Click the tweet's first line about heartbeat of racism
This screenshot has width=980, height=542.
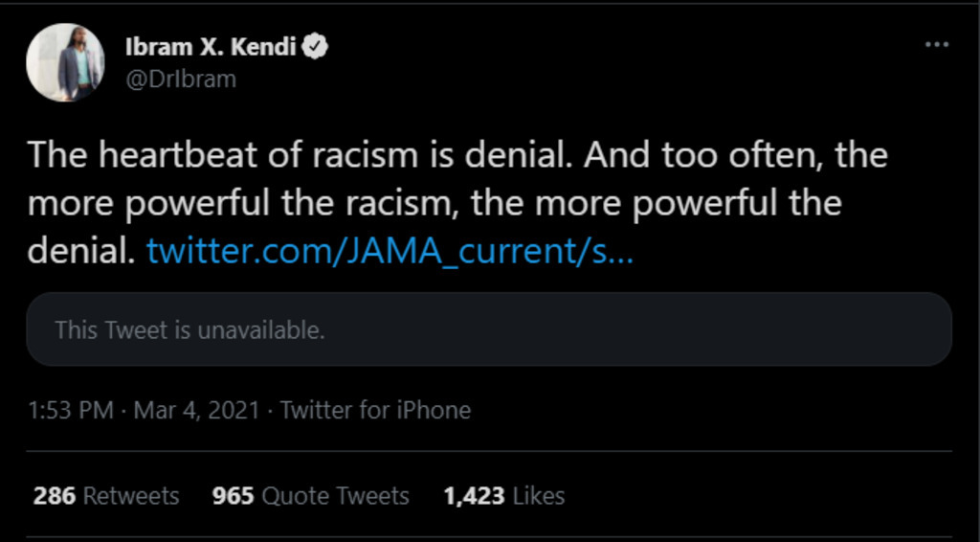coord(457,156)
